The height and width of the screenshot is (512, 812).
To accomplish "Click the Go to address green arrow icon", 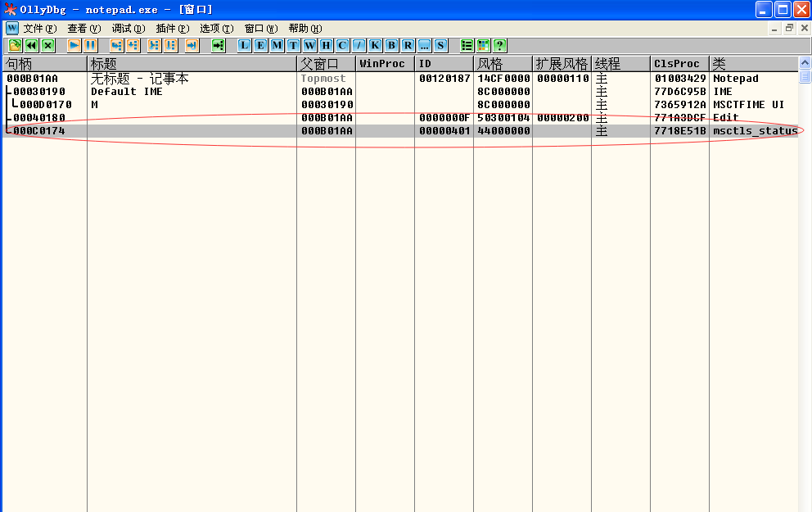I will [x=218, y=46].
